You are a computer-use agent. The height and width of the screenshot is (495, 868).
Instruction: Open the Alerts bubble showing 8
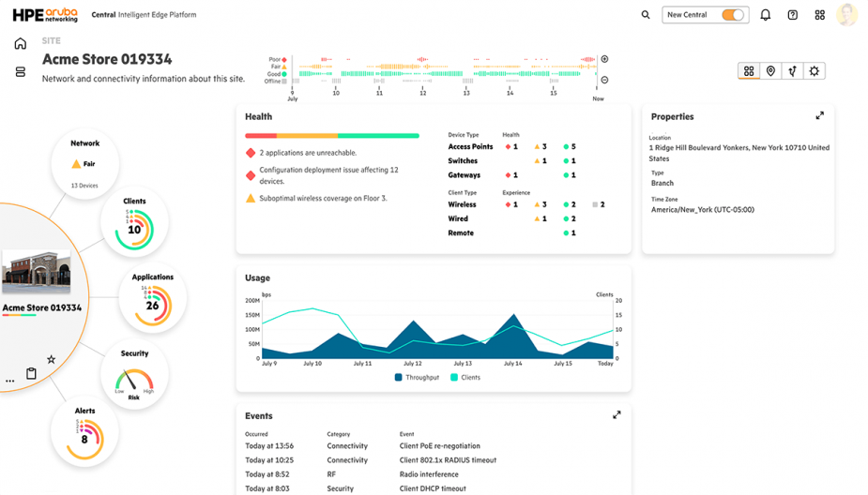84,433
